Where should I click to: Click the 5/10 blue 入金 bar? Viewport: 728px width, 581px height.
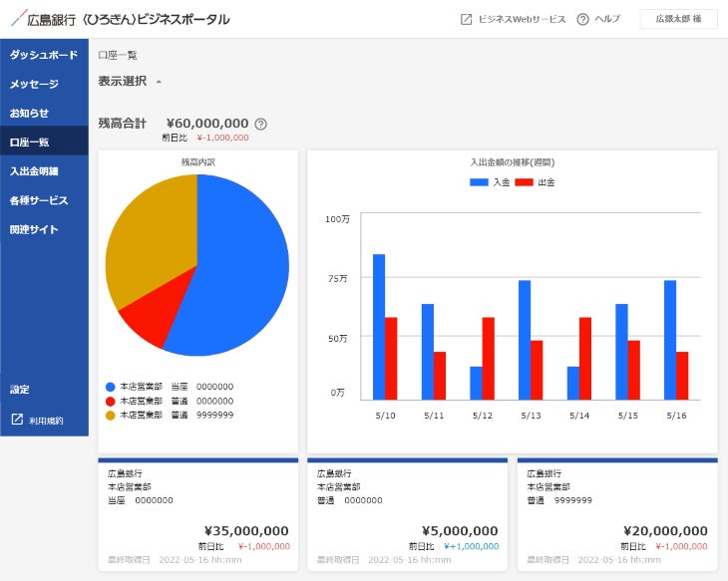[379, 327]
